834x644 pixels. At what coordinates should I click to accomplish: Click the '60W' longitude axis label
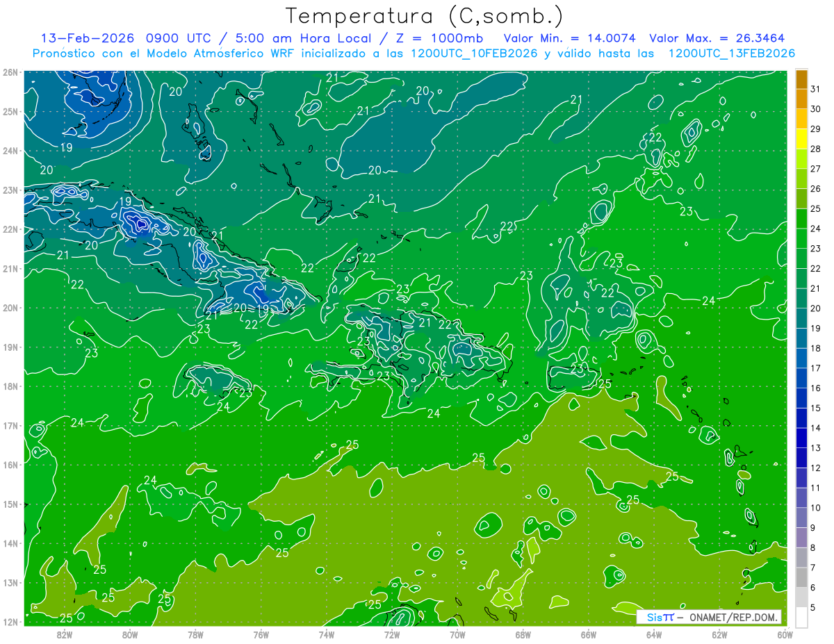click(785, 634)
